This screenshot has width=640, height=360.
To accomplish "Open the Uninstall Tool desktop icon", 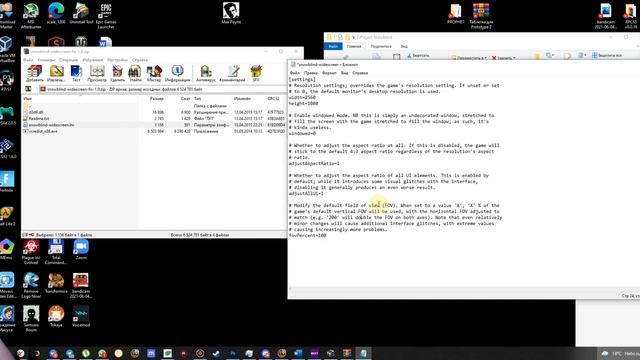I will coord(81,13).
